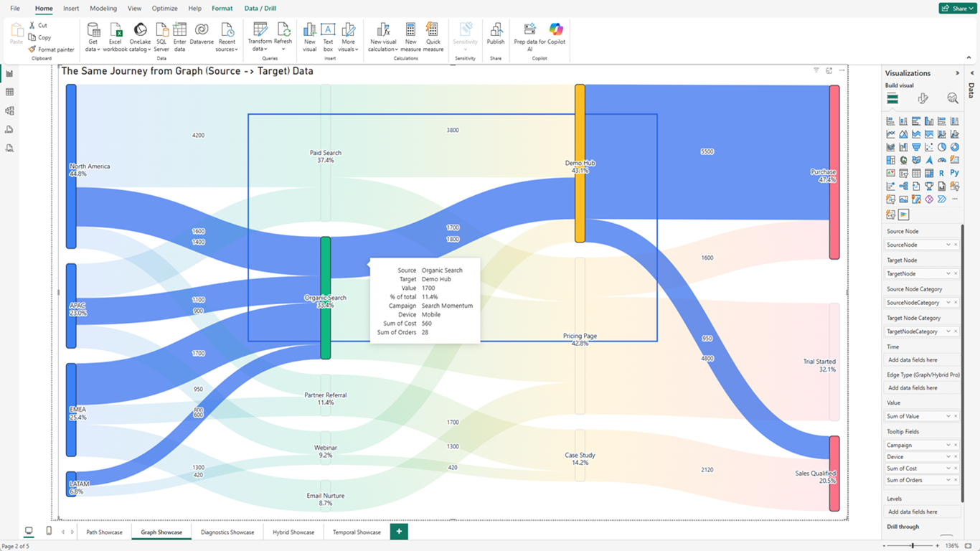Cut the selection via Cut button
Viewport: 980px width, 551px height.
pyautogui.click(x=39, y=25)
